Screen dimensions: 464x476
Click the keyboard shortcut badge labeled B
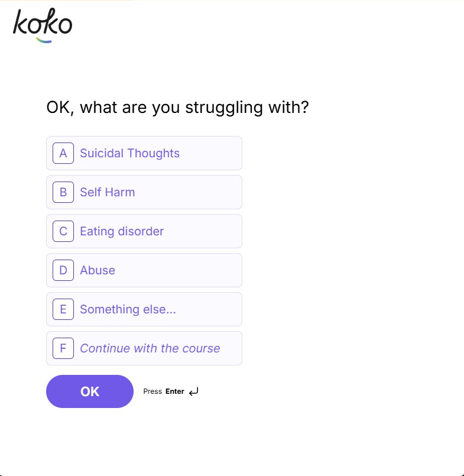click(63, 192)
